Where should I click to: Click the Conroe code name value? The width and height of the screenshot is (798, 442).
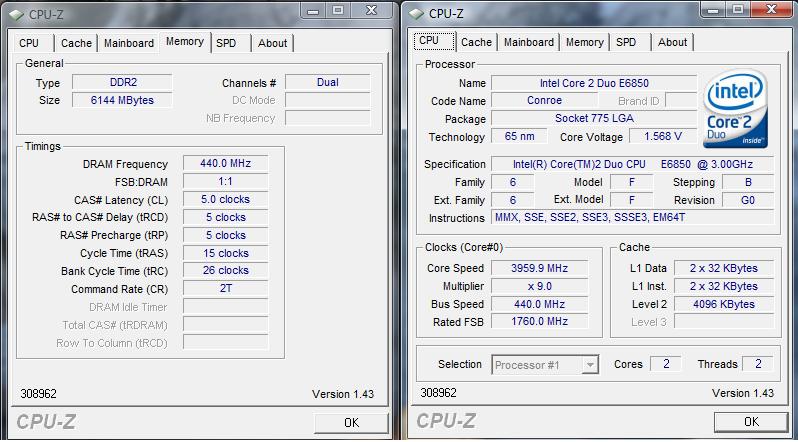pyautogui.click(x=545, y=100)
